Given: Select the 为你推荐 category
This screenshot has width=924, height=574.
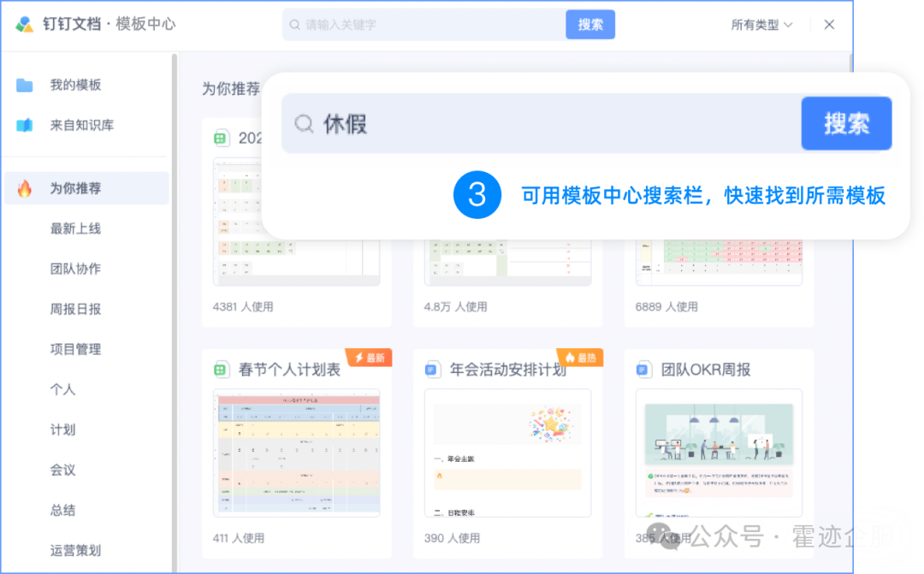Looking at the screenshot, I should [x=86, y=188].
